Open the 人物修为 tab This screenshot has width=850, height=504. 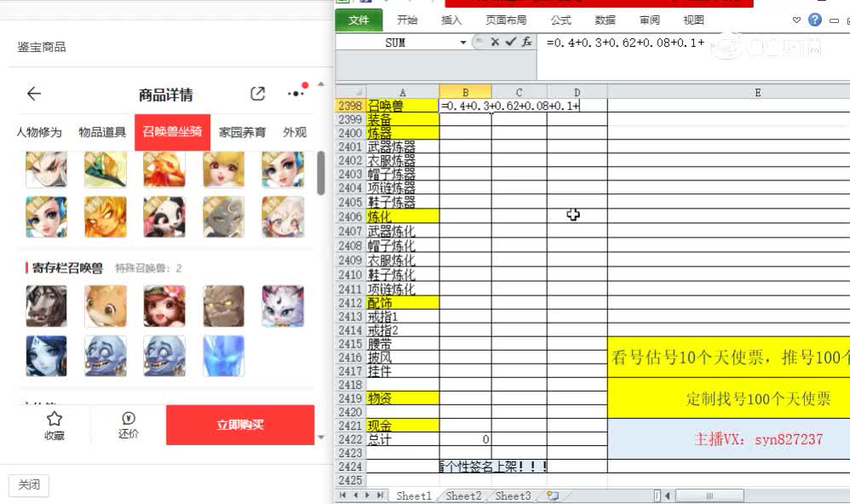pos(39,132)
